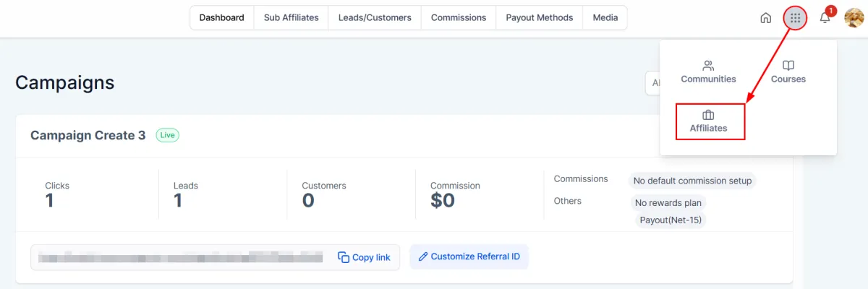Open the Sub Affiliates tab
The width and height of the screenshot is (868, 289).
pyautogui.click(x=291, y=18)
